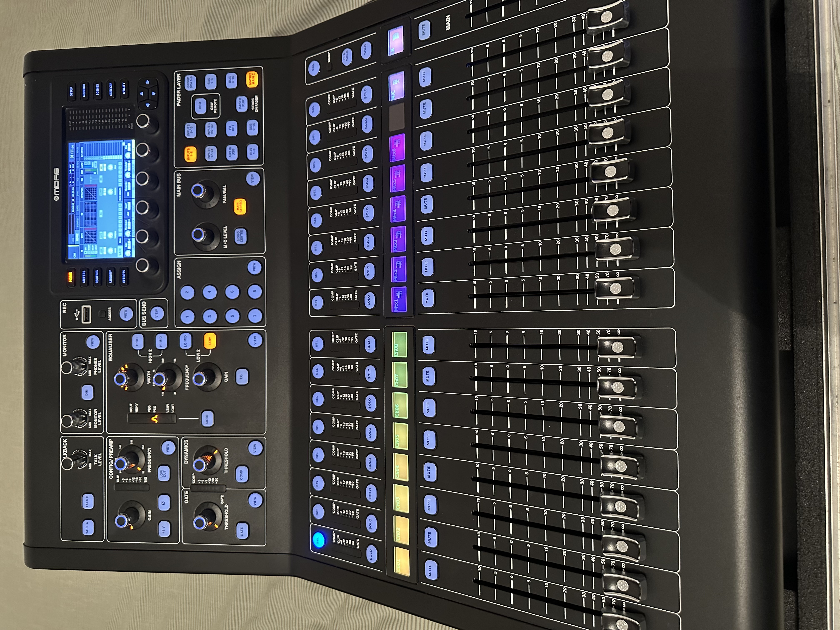This screenshot has height=630, width=840.
Task: Open the Equaliser VIEW page
Action: pyautogui.click(x=255, y=340)
